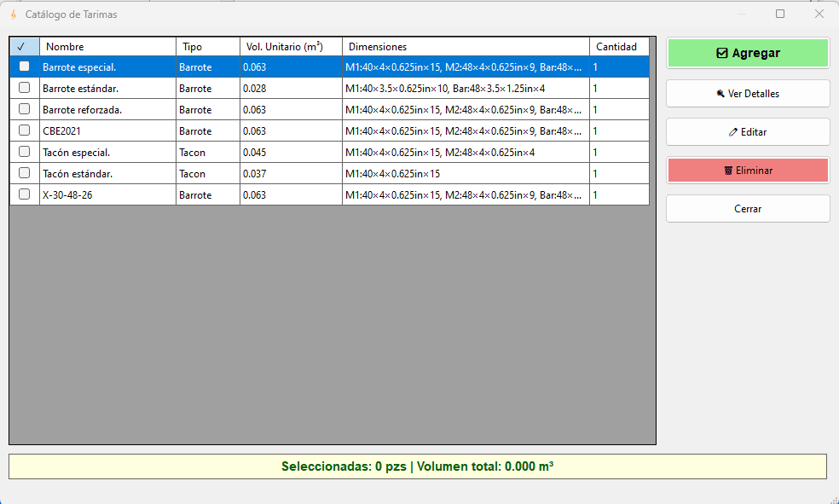Click the flame app icon in title bar
Viewport: 839px width, 504px height.
(x=14, y=14)
